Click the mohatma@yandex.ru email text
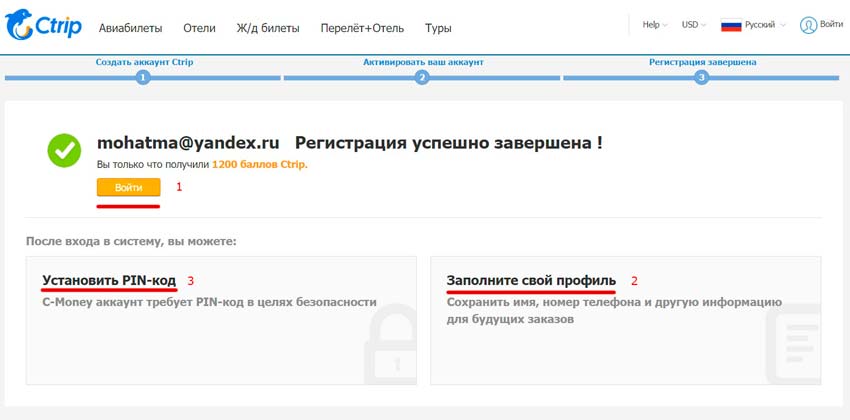Viewport: 850px width, 420px height. [188, 144]
